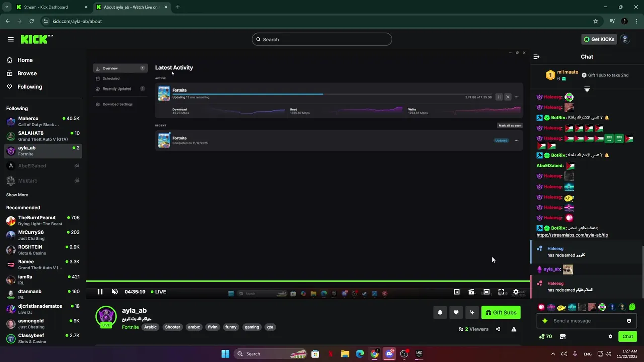Click the sparkle subscribe icon
Viewport: 644px width, 362px height.
[472, 312]
